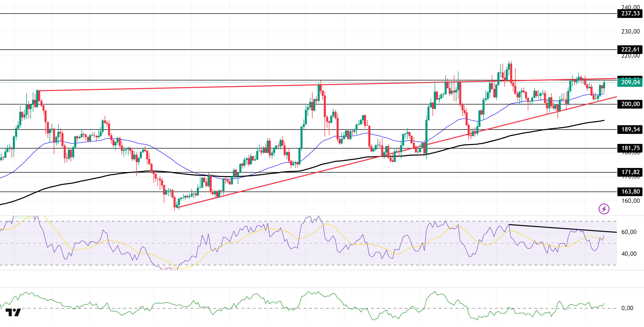Click the TradingView logo
644x327 pixels.
pyautogui.click(x=13, y=312)
